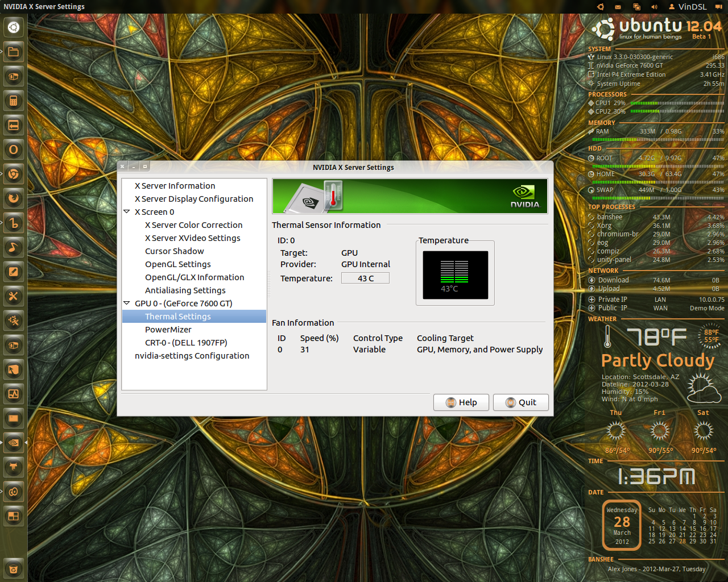Open Antialiasing Settings page

[185, 290]
